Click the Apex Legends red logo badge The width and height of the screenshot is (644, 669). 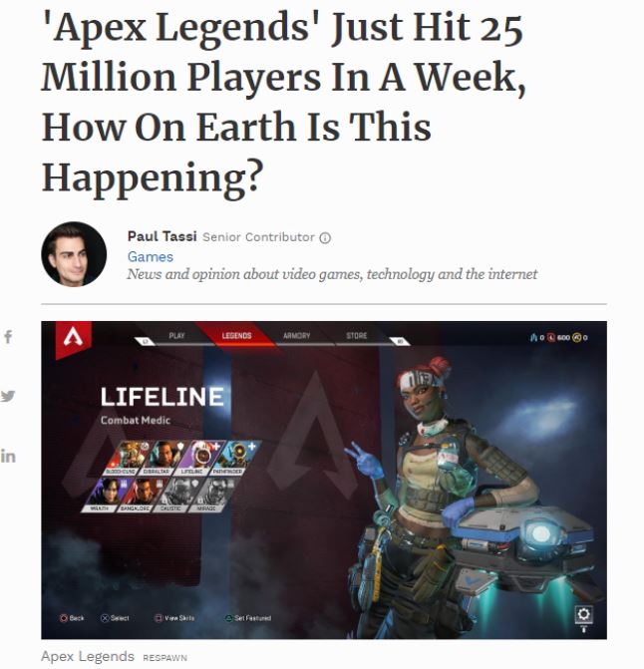tap(74, 339)
